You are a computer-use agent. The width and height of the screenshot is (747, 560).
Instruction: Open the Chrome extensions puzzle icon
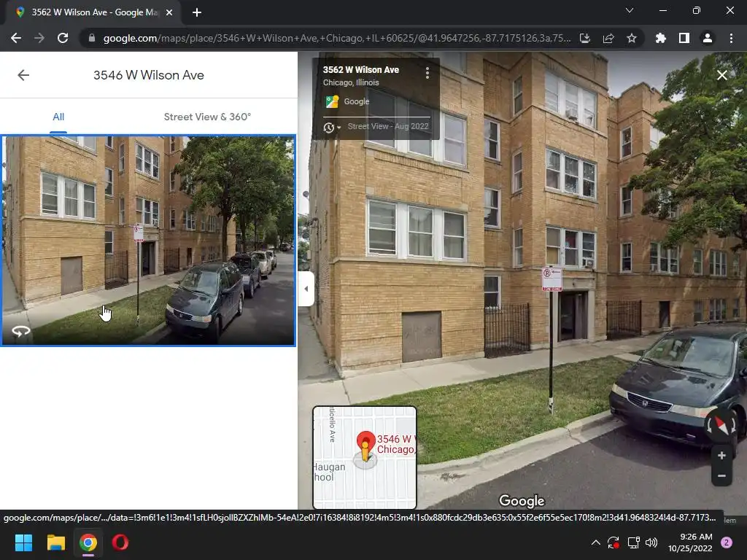660,38
